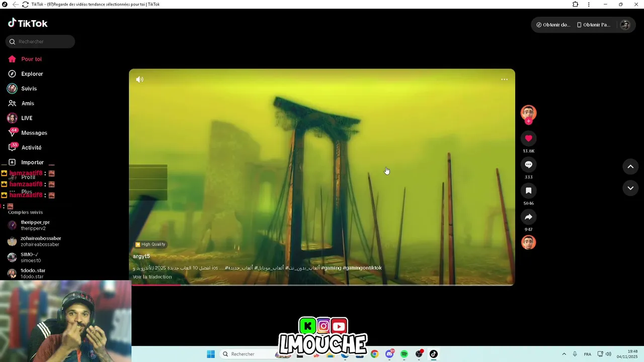Click into the Rechercher search field
The image size is (644, 362).
[40, 42]
